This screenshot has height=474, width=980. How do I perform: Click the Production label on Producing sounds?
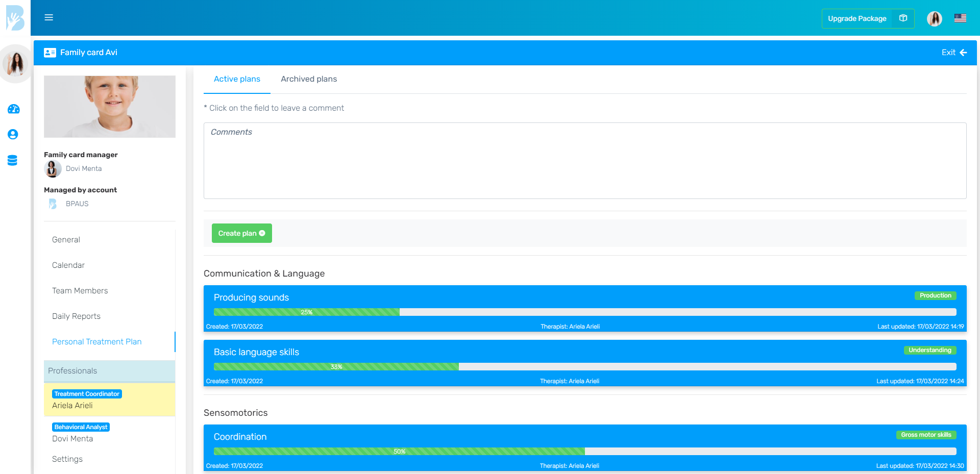point(936,295)
